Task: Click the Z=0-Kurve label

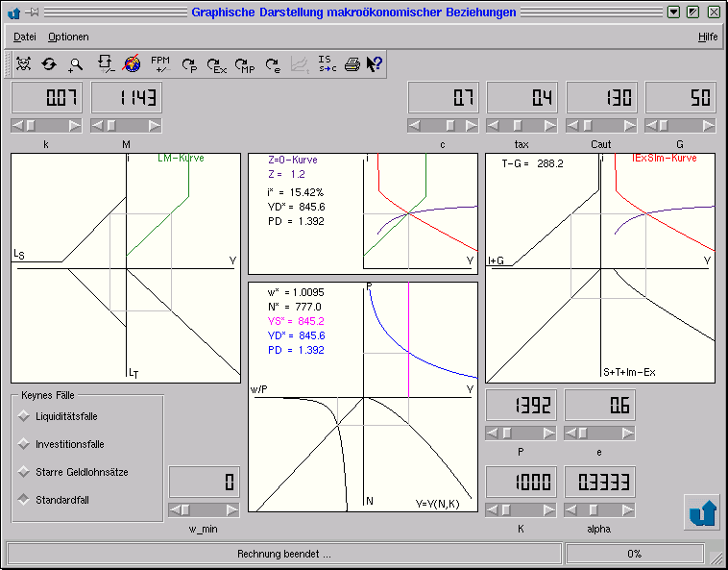Action: (293, 160)
